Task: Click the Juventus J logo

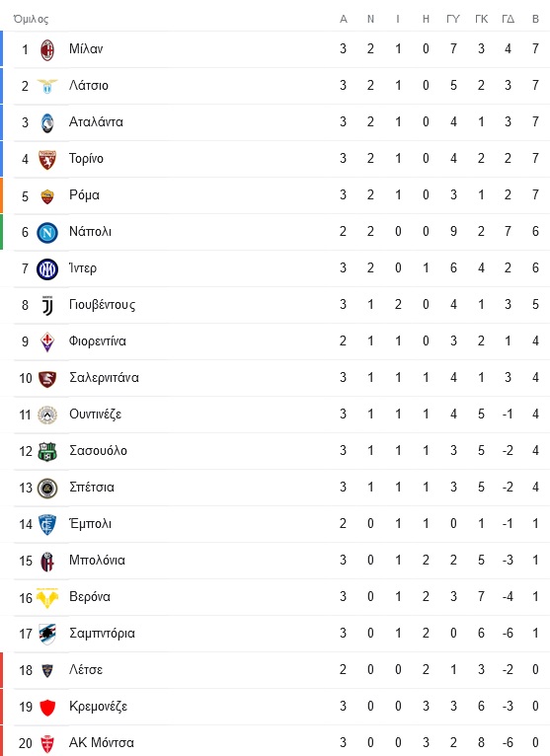Action: [47, 306]
